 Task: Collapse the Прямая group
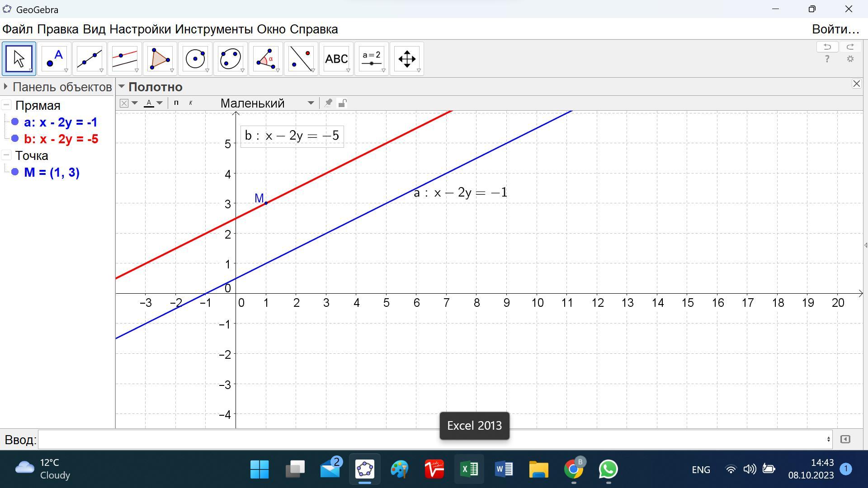click(x=6, y=105)
